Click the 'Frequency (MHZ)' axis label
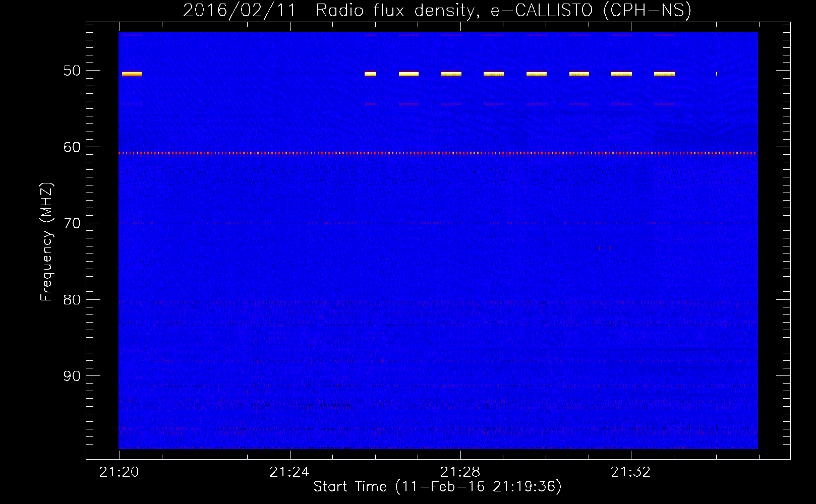The width and height of the screenshot is (816, 504). coord(46,242)
